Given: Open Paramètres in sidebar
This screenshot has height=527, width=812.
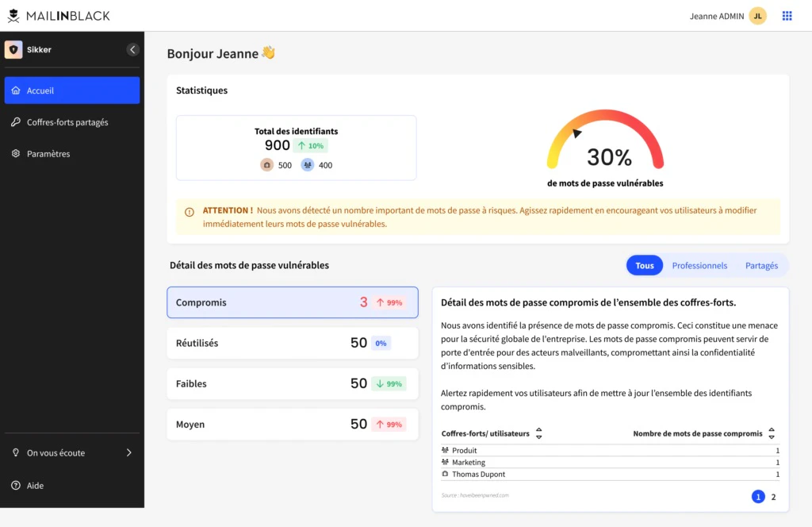Looking at the screenshot, I should 72,154.
